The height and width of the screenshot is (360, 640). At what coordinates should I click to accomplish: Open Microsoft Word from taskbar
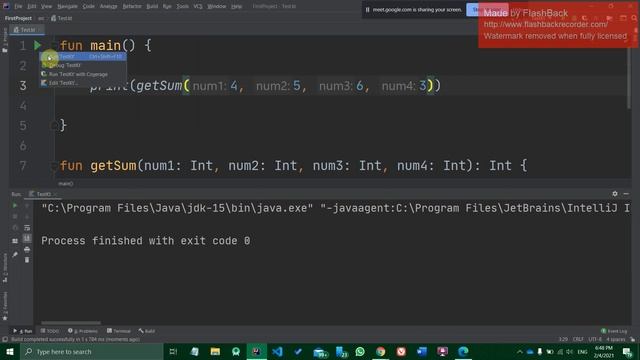(422, 351)
